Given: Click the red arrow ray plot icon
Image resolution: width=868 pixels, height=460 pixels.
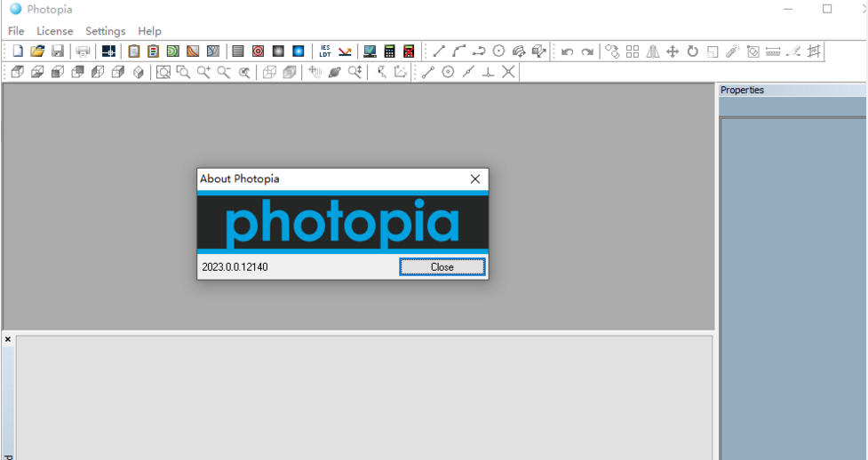Looking at the screenshot, I should [x=345, y=52].
